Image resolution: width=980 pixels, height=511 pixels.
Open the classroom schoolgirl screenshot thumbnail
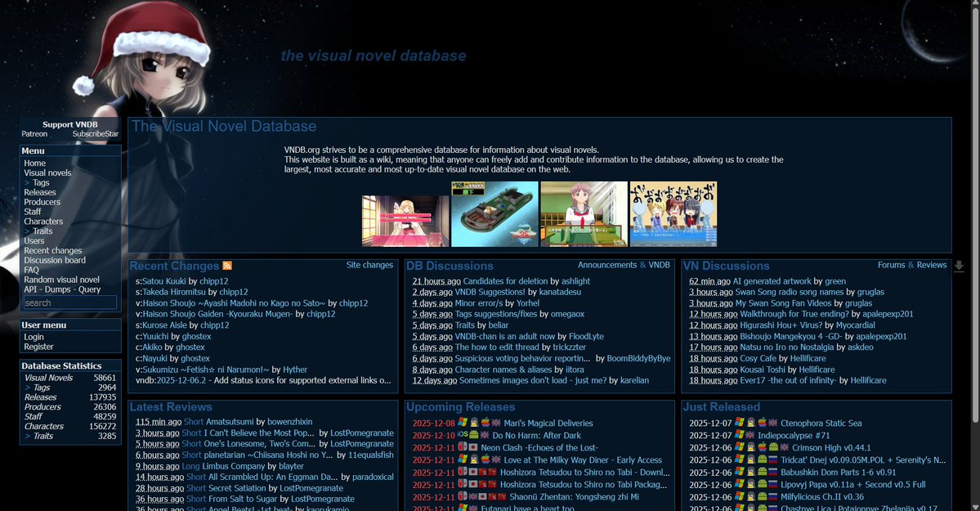[x=584, y=214]
